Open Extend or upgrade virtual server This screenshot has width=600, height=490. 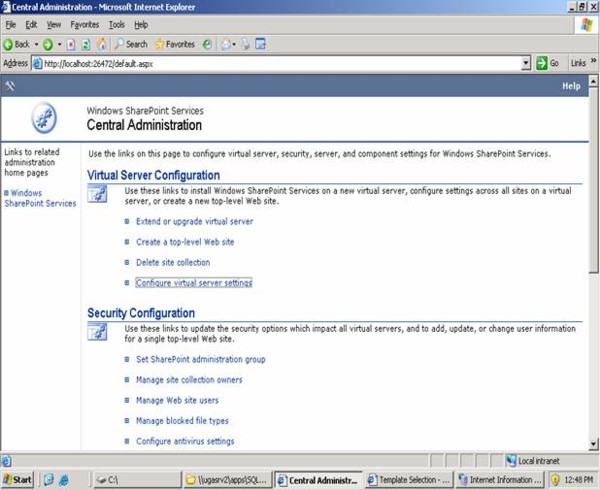coord(194,221)
